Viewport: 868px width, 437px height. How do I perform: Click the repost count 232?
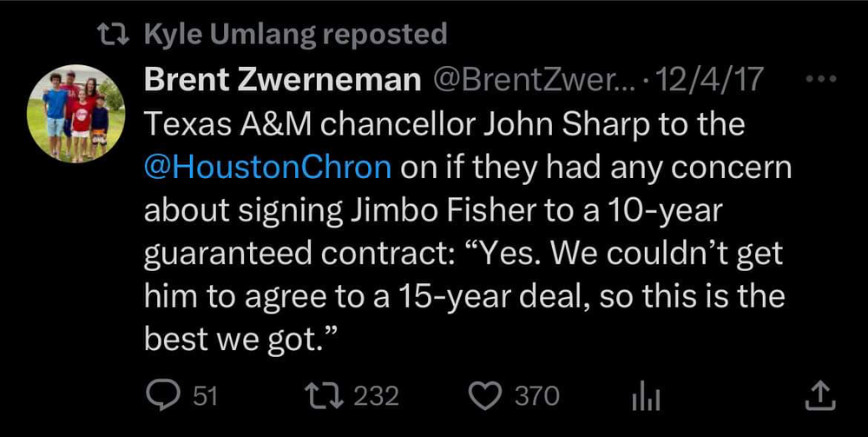(x=375, y=396)
